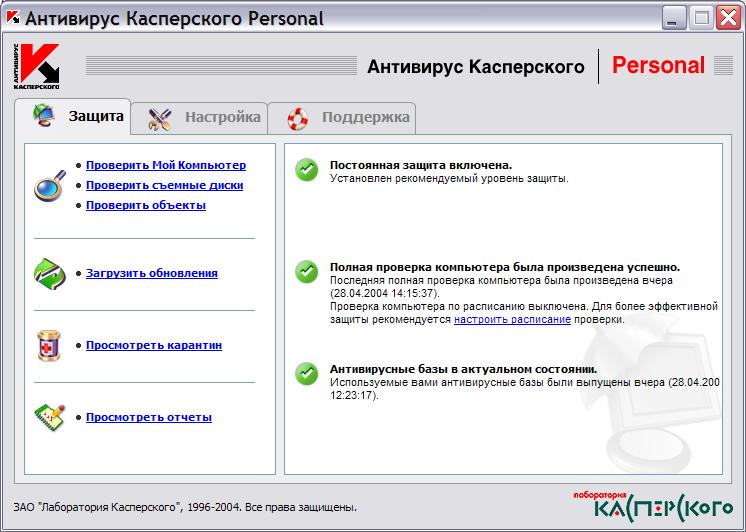Click heading Постоянная защита включена

coord(421,165)
